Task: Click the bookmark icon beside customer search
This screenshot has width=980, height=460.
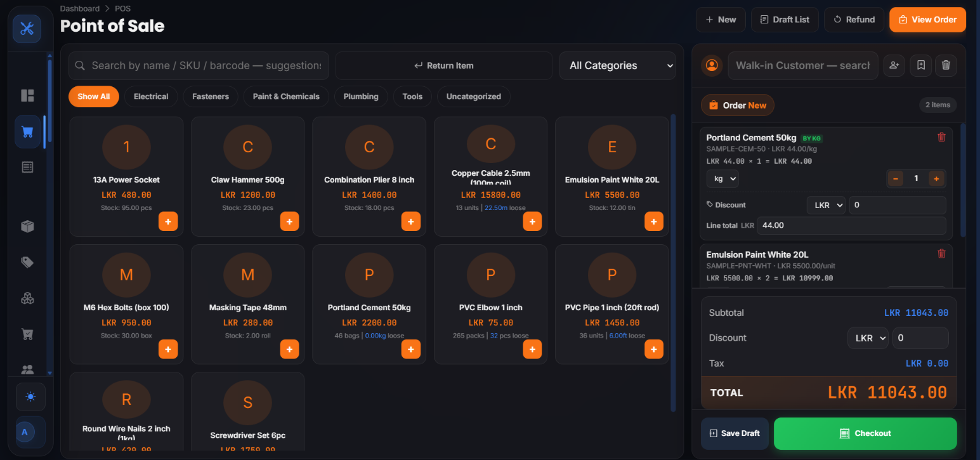Action: click(920, 65)
